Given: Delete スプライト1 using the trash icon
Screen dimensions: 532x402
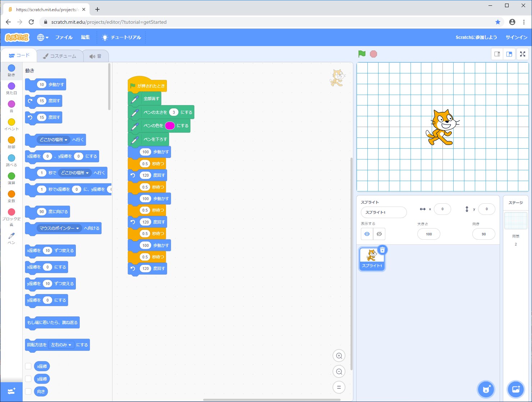Looking at the screenshot, I should pyautogui.click(x=382, y=250).
